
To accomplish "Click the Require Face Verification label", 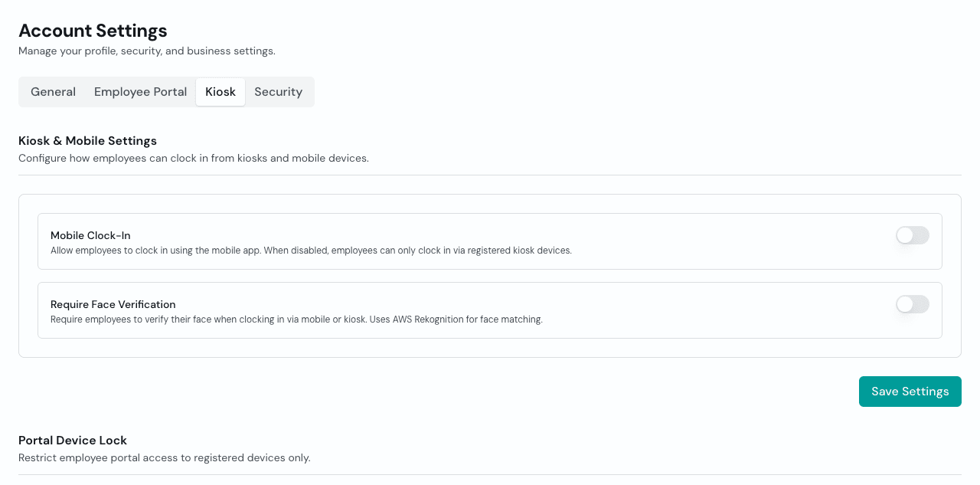I will pos(113,304).
